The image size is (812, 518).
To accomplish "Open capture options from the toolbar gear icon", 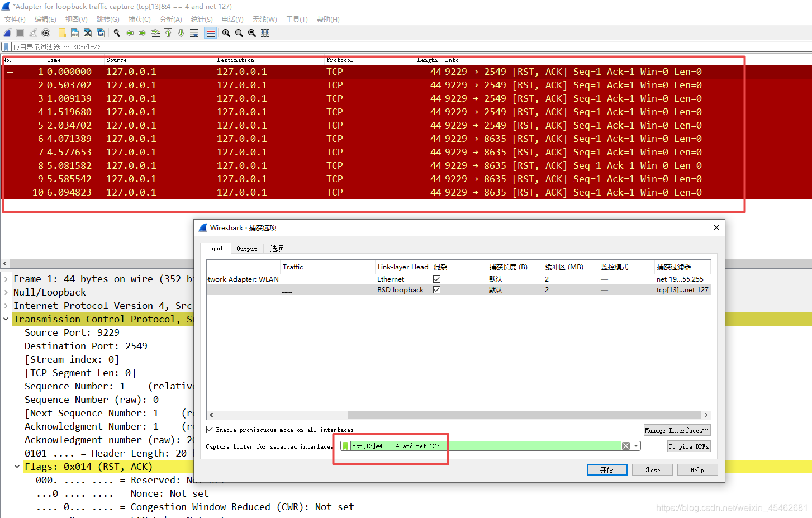I will tap(46, 33).
